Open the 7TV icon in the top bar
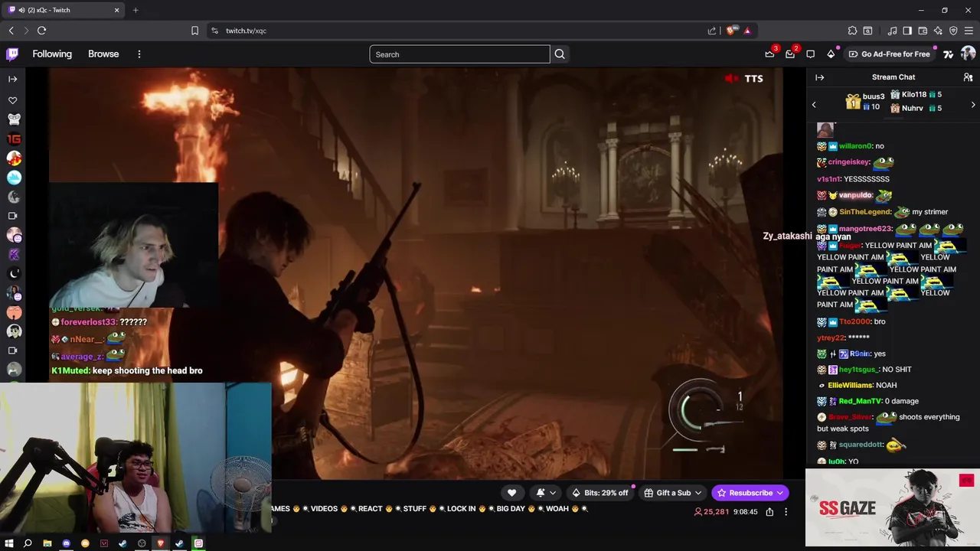The height and width of the screenshot is (551, 980). point(948,54)
